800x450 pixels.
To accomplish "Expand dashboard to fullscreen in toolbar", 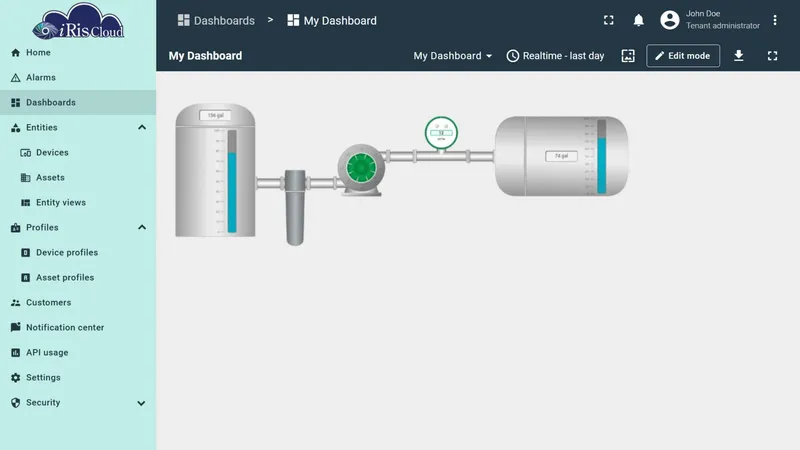I will coord(772,56).
